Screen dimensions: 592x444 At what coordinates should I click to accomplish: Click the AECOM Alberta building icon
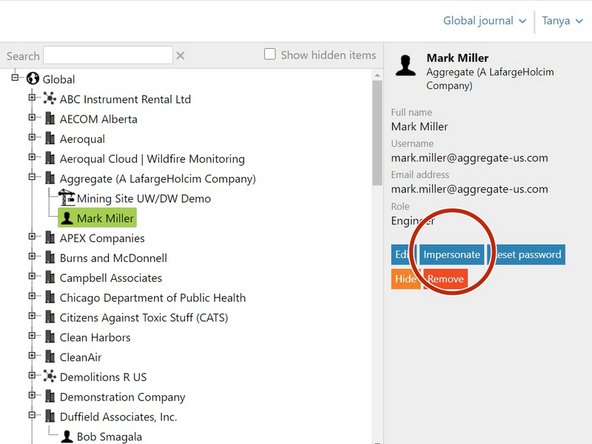50,118
